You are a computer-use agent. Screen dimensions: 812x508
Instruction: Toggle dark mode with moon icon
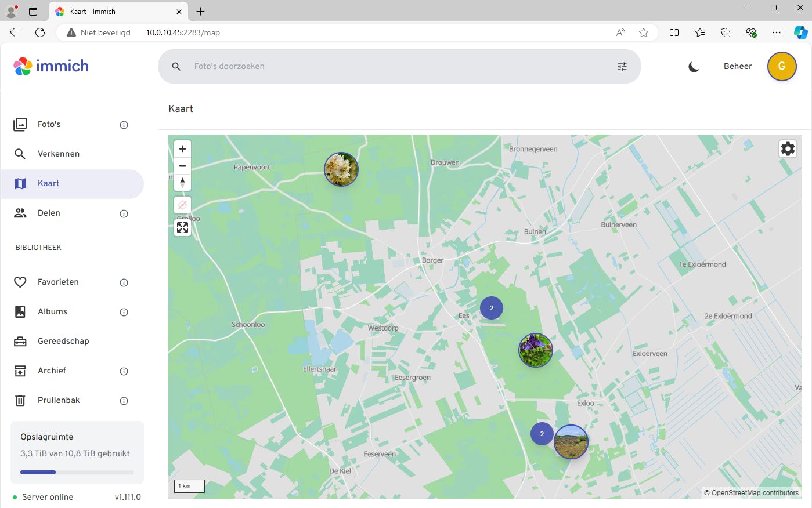point(694,67)
